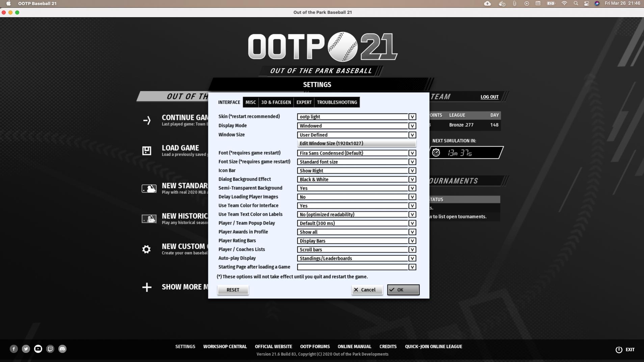Expand the Auto-play Display dropdown

[412, 259]
